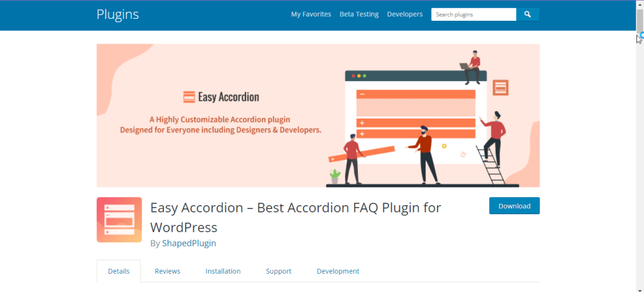Select the Details tab
644x292 pixels.
coord(119,271)
